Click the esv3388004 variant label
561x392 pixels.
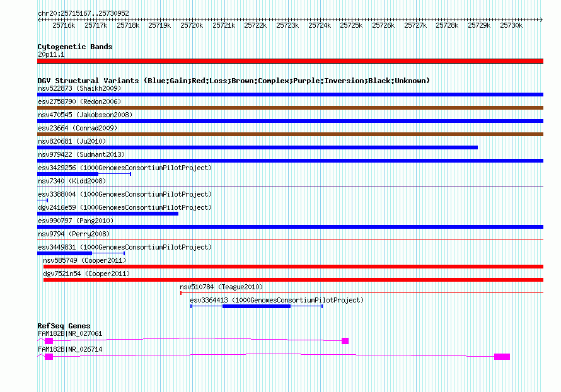pyautogui.click(x=125, y=194)
